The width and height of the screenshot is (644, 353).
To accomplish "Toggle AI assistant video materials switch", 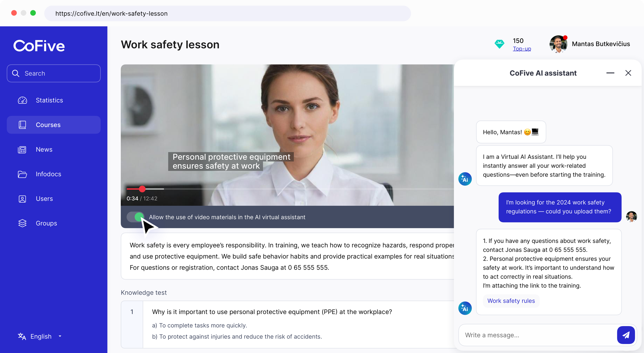I will [136, 217].
